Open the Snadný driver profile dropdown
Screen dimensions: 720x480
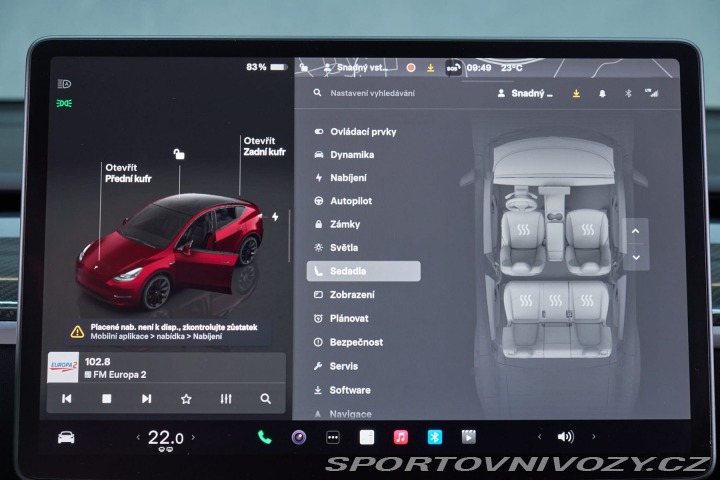pos(525,94)
